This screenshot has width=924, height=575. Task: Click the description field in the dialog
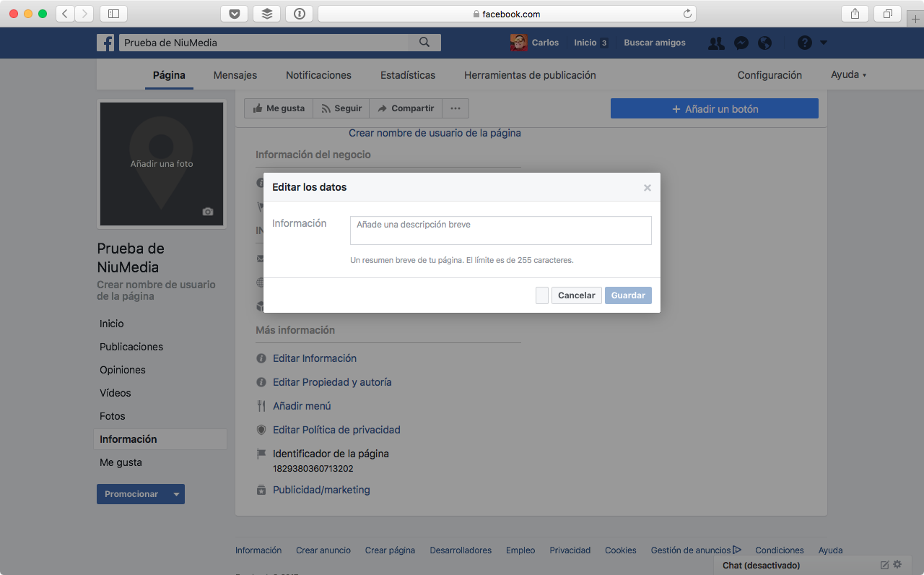(501, 230)
